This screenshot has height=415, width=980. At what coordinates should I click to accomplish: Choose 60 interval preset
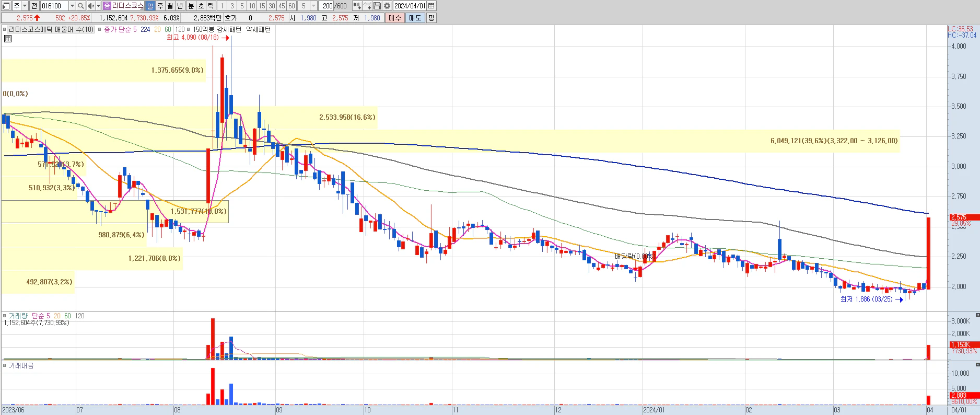291,6
